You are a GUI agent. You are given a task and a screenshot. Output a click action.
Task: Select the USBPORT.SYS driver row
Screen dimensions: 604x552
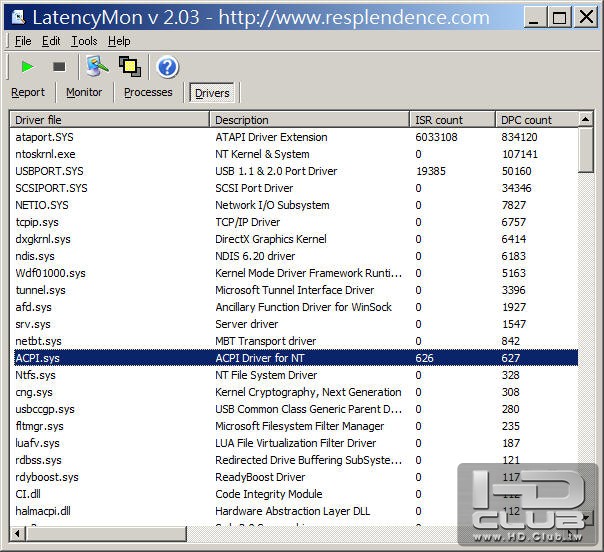[296, 171]
